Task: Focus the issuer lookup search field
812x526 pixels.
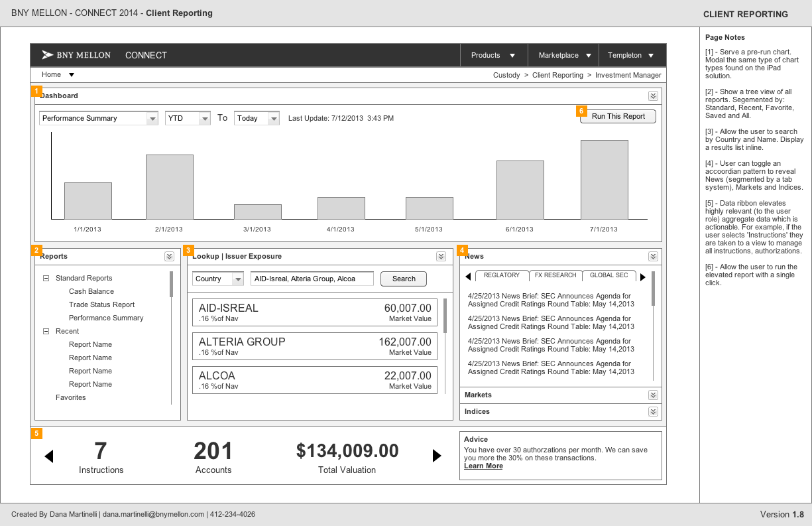Action: point(312,279)
